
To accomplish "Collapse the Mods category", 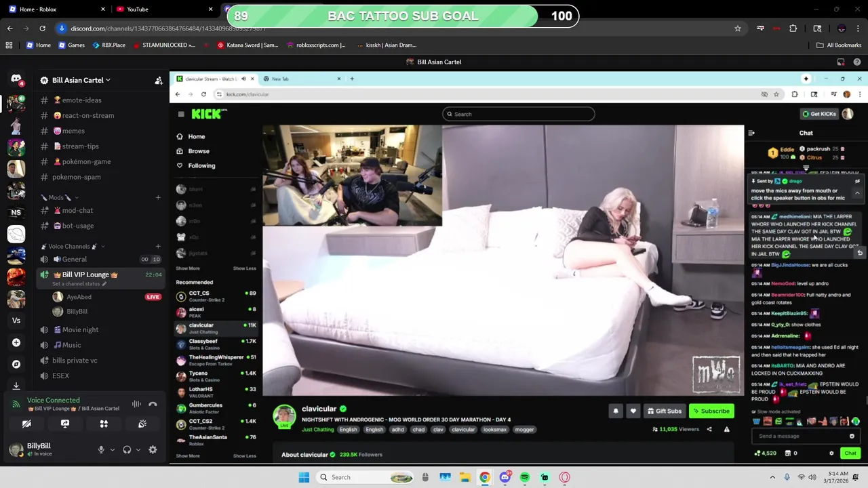I will (x=58, y=197).
